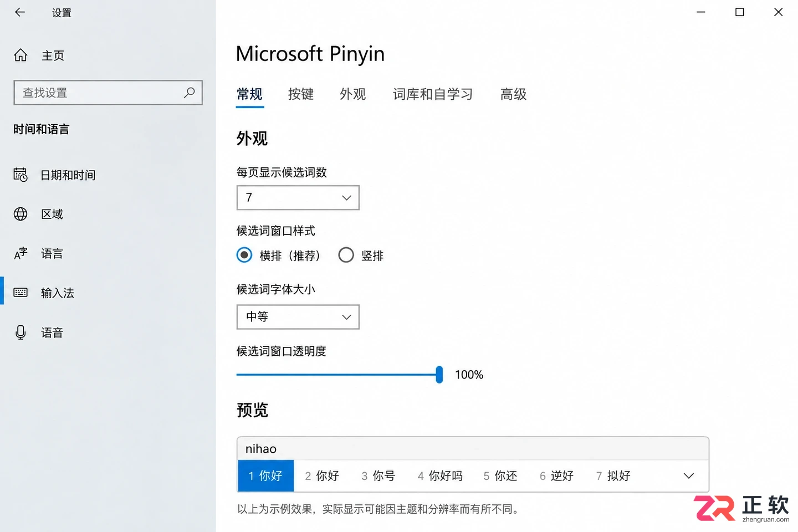798x532 pixels.
Task: Expand candidate list chevron in preview
Action: pos(689,476)
